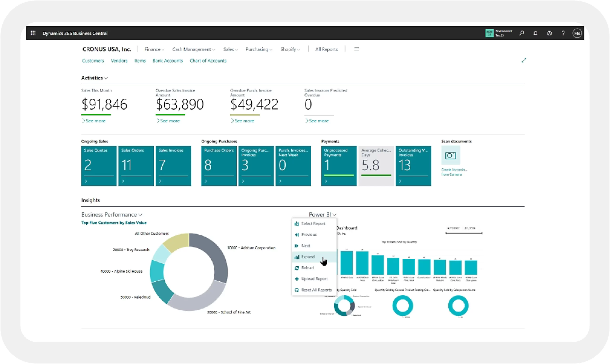610x364 pixels.
Task: Open the Chart of Accounts link
Action: 208,61
